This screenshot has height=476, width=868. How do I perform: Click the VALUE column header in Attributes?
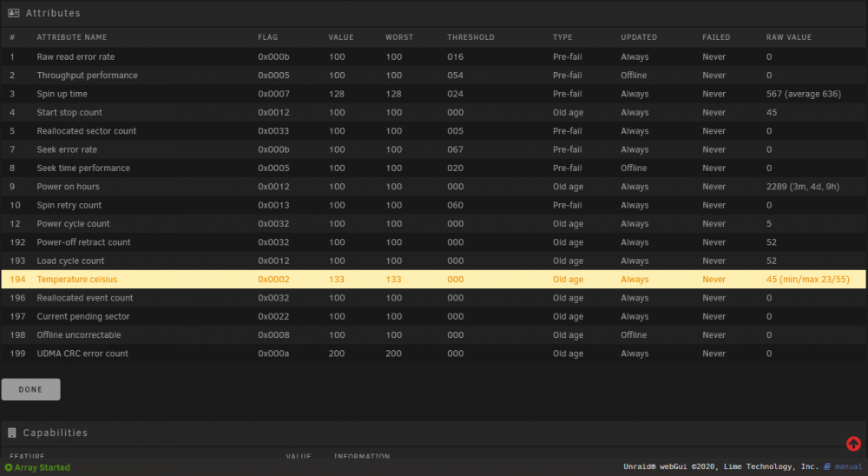(x=341, y=37)
